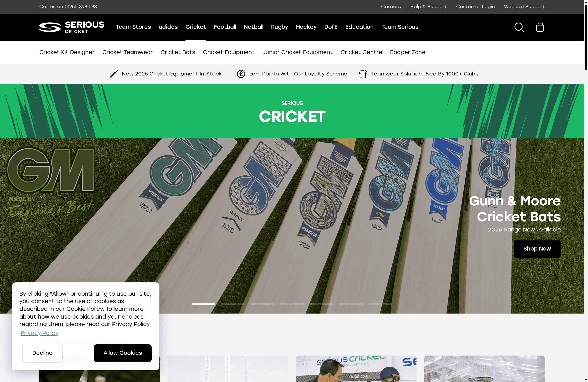Click the pound coin loyalty scheme icon
588x382 pixels.
[241, 74]
